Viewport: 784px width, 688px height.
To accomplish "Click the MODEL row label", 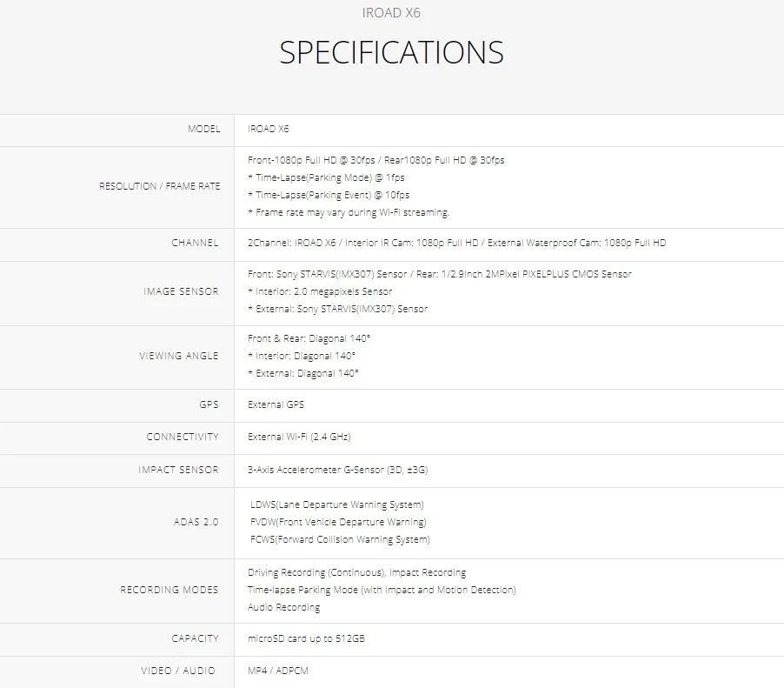I will (x=203, y=129).
